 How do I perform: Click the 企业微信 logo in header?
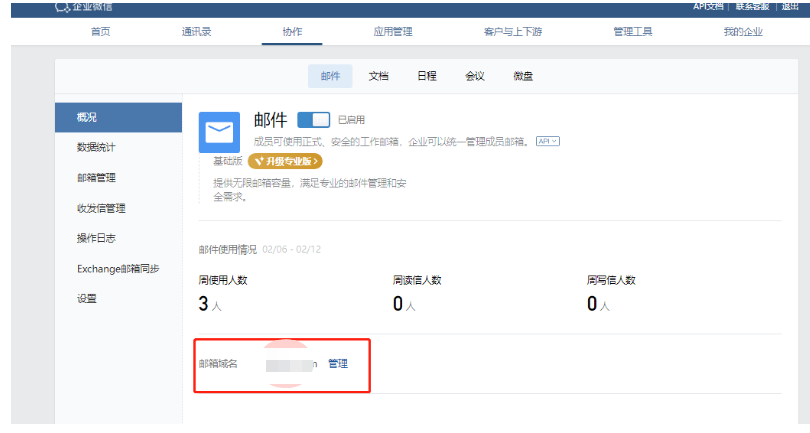tap(85, 6)
